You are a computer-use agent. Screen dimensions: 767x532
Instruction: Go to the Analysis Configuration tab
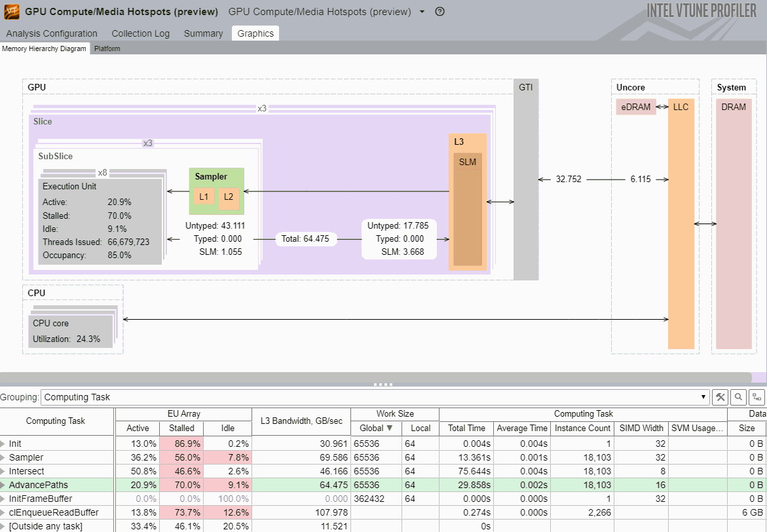[52, 33]
